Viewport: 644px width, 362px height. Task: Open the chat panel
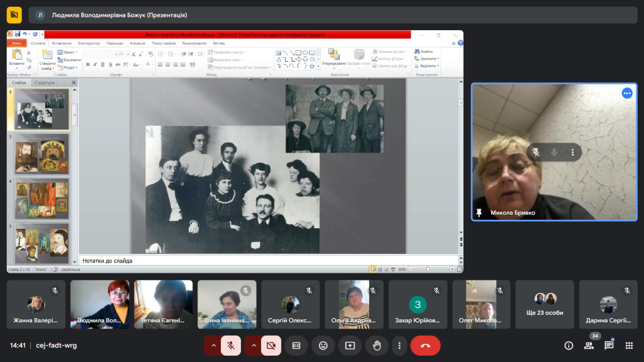click(x=609, y=345)
